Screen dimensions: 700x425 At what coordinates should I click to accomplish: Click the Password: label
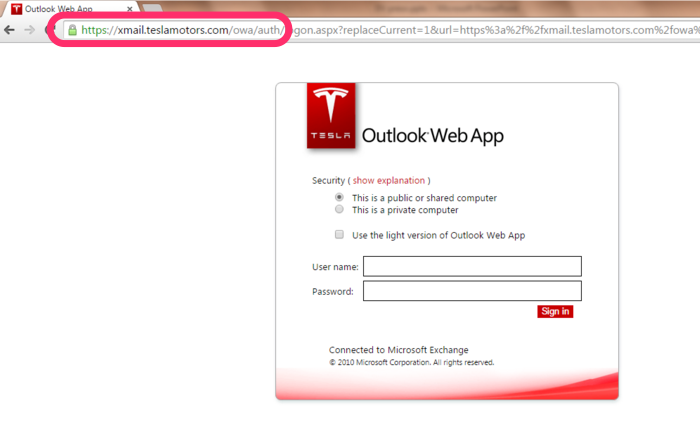(333, 291)
